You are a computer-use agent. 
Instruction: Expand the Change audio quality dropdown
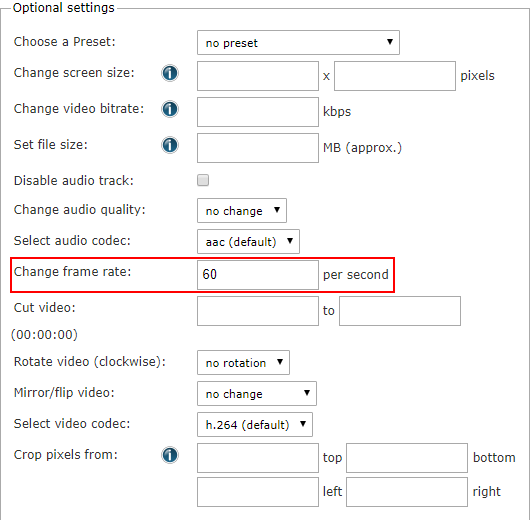click(242, 211)
